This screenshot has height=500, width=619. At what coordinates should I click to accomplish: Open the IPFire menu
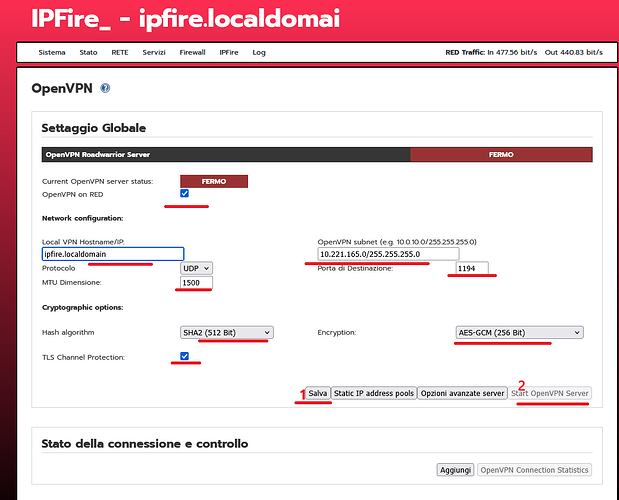tap(229, 52)
